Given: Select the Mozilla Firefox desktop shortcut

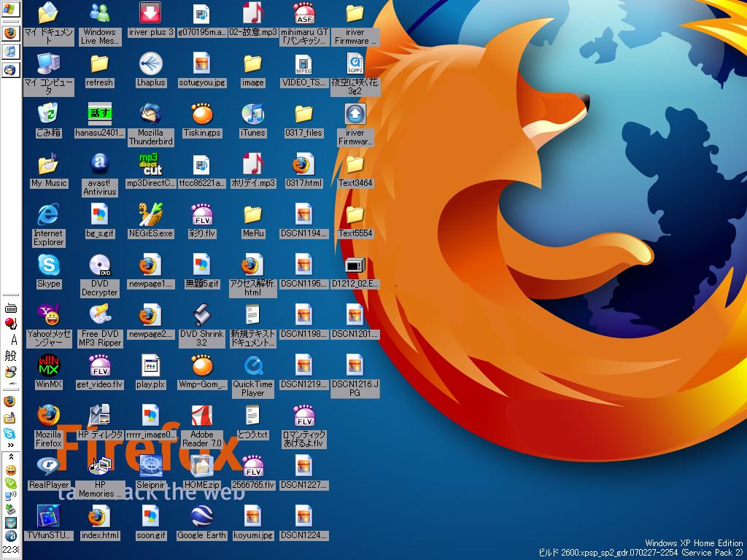Looking at the screenshot, I should coord(49,426).
